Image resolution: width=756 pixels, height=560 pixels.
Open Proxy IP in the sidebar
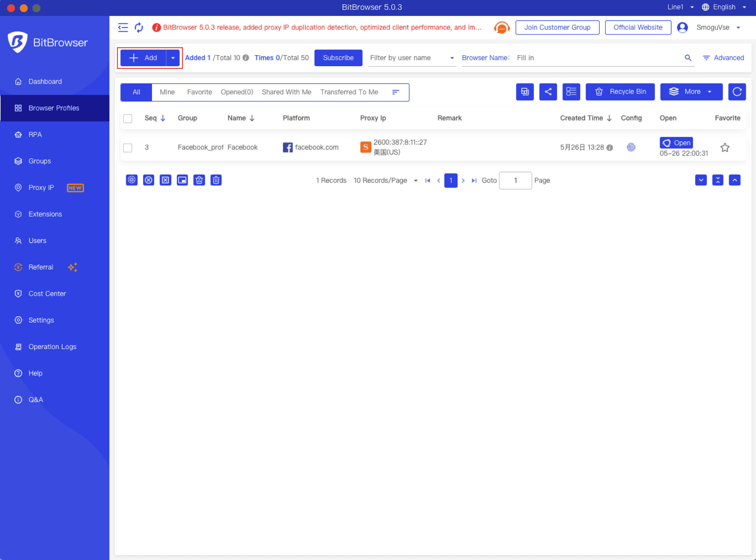41,187
